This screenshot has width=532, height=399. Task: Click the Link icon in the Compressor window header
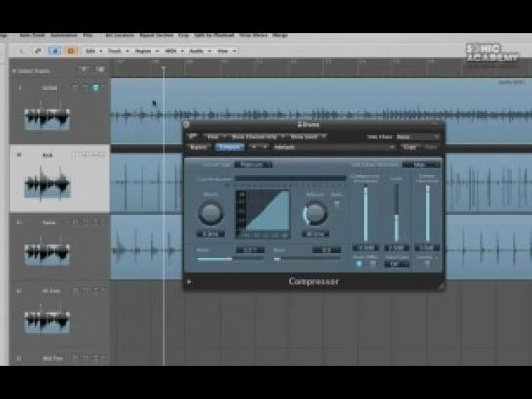[x=193, y=136]
